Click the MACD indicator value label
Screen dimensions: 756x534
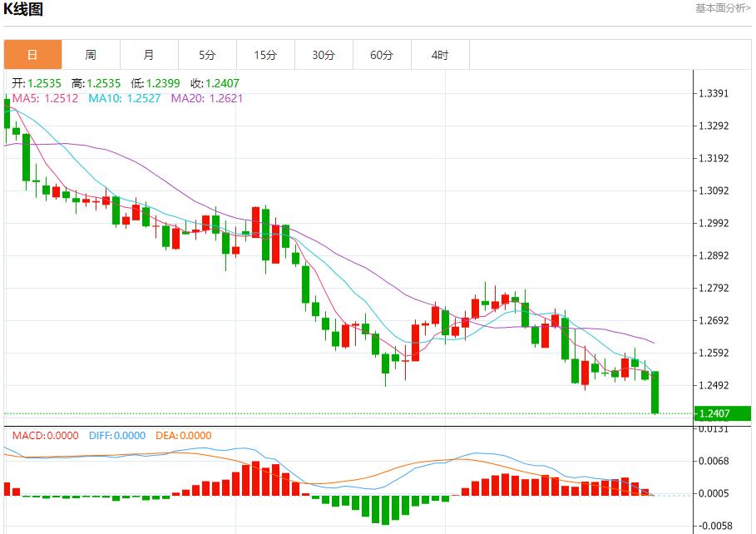point(45,435)
